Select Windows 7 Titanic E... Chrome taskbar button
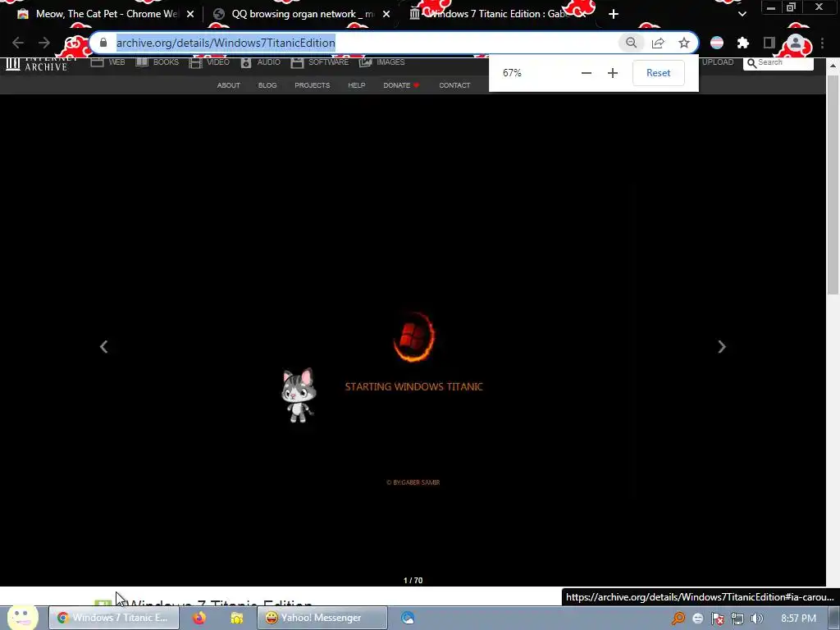Viewport: 840px width, 630px height. pos(113,618)
